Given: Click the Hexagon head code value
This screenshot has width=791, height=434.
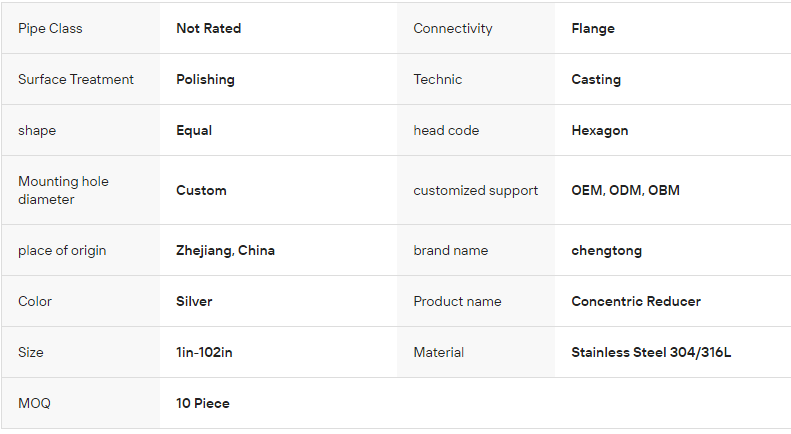Looking at the screenshot, I should (600, 131).
